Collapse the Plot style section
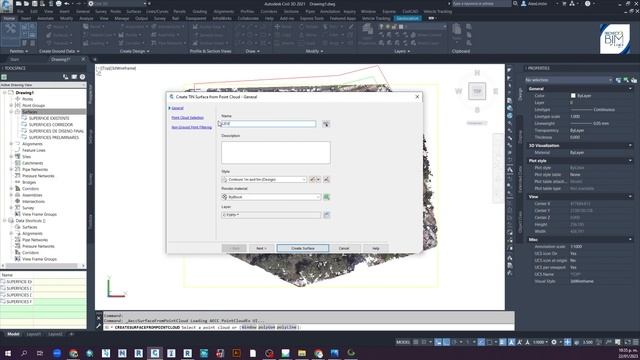This screenshot has width=640, height=360. pos(631,160)
